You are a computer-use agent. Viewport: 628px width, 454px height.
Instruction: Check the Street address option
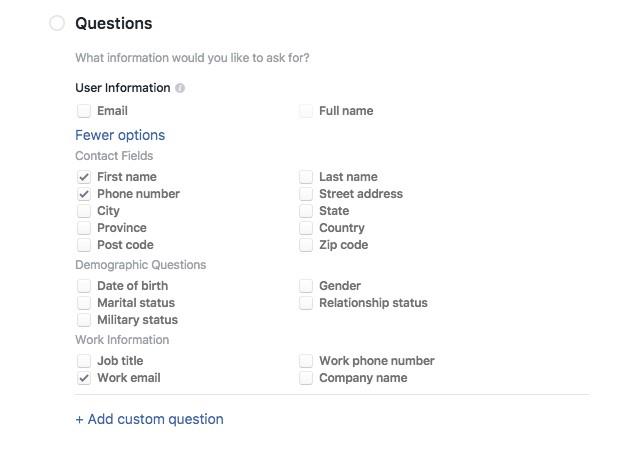coord(306,194)
